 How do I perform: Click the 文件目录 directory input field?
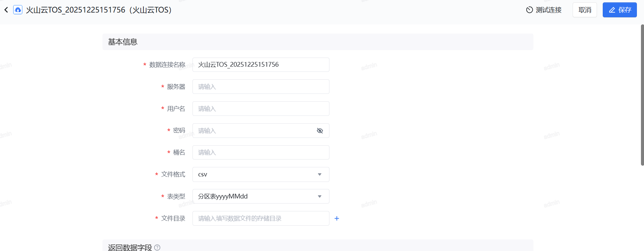pos(260,218)
